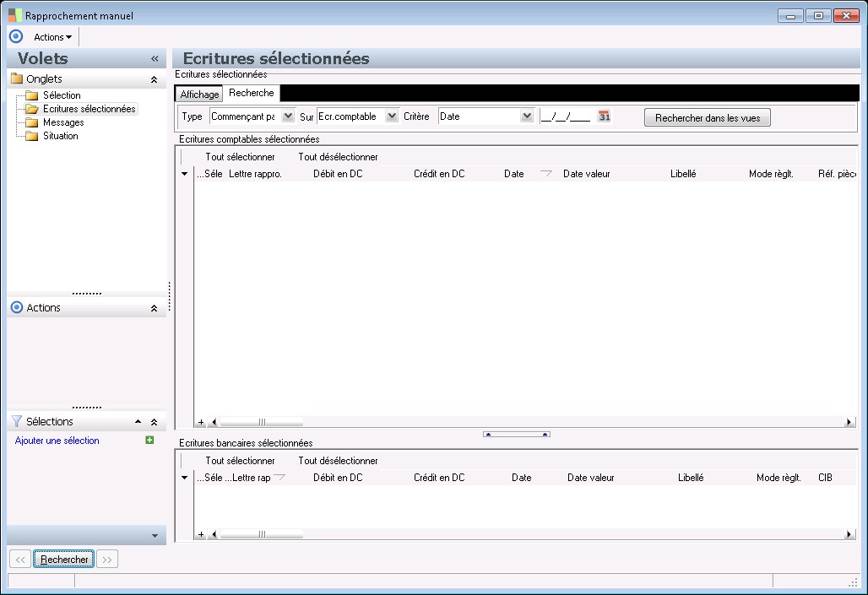Click the Rechercher button
Image resolution: width=868 pixels, height=595 pixels.
[x=63, y=560]
